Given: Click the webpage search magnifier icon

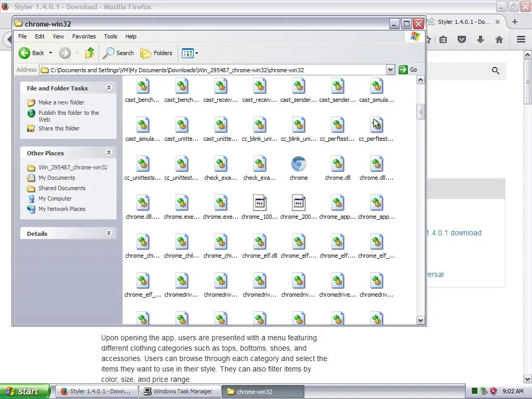Looking at the screenshot, I should pyautogui.click(x=495, y=71).
